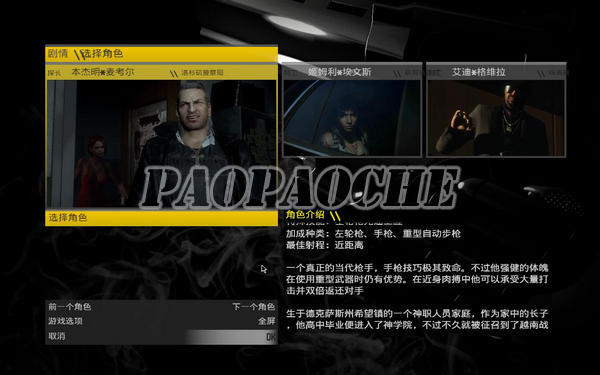Image resolution: width=600 pixels, height=375 pixels.
Task: Choose the 姬姆利·埃文斯 character thumbnail
Action: [352, 118]
